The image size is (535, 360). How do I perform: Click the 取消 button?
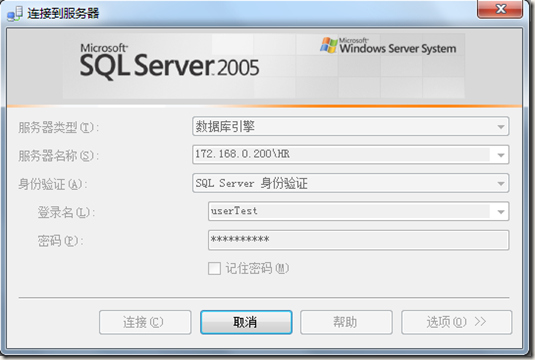point(246,322)
